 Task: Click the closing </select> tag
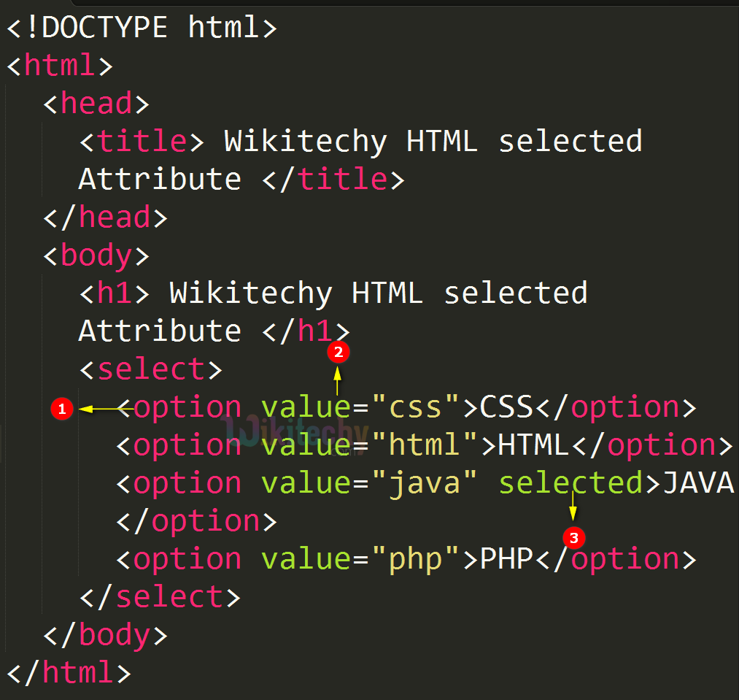click(160, 596)
